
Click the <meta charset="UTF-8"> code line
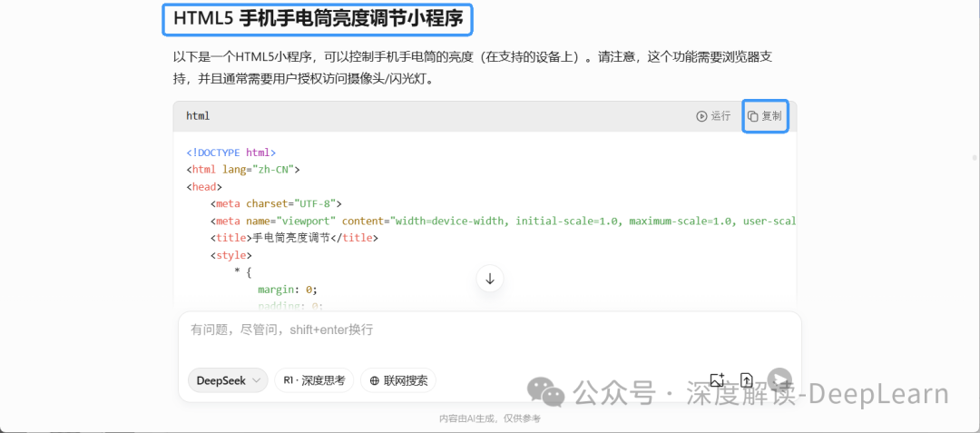pyautogui.click(x=276, y=203)
